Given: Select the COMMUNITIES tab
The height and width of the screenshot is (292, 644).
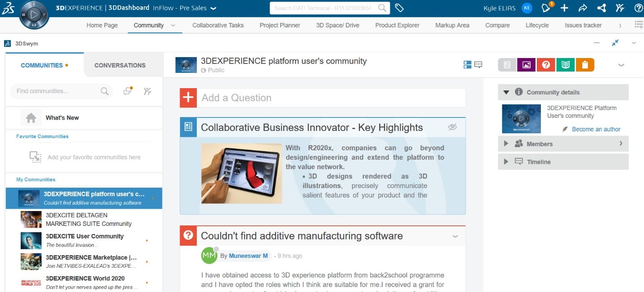Looking at the screenshot, I should pos(45,65).
